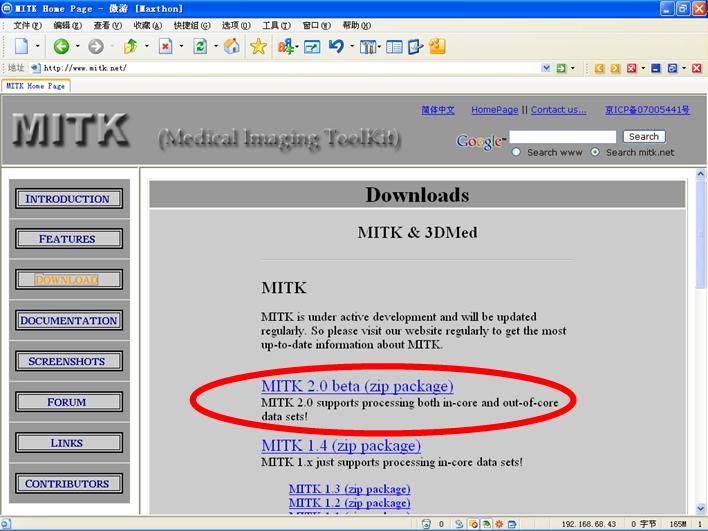Select the 'Search mitk.net' radio button
Viewport: 708px width, 531px height.
click(595, 152)
